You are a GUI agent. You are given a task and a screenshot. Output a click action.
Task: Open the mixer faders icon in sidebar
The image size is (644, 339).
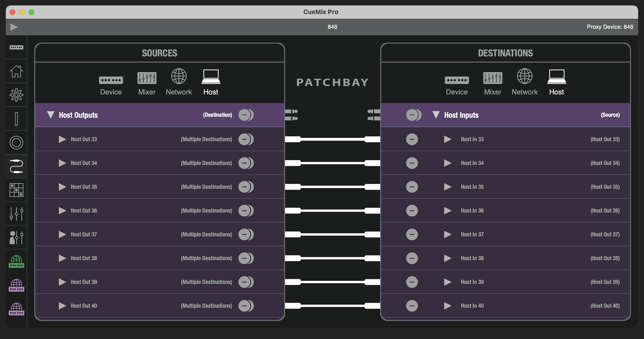pos(16,214)
